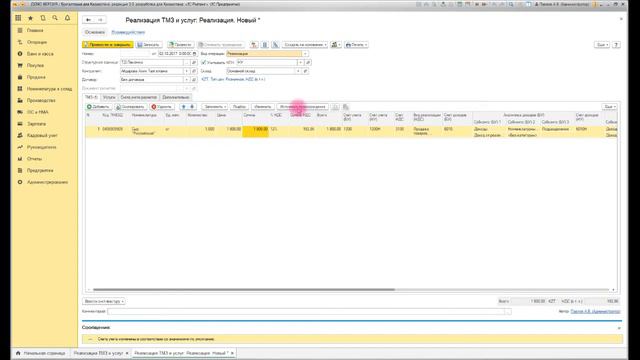Viewport: 640px width, 360px height.
Task: Open the author user link
Action: 595,311
